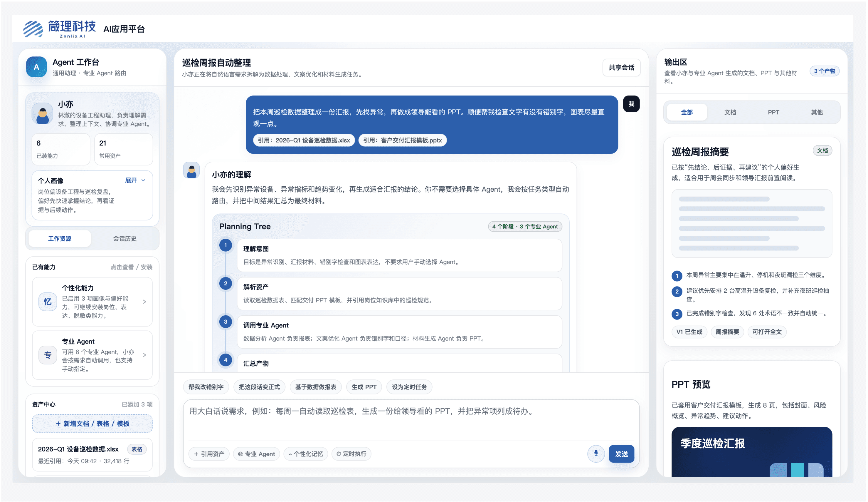Open the 个性化能力 card chevron

tap(145, 302)
